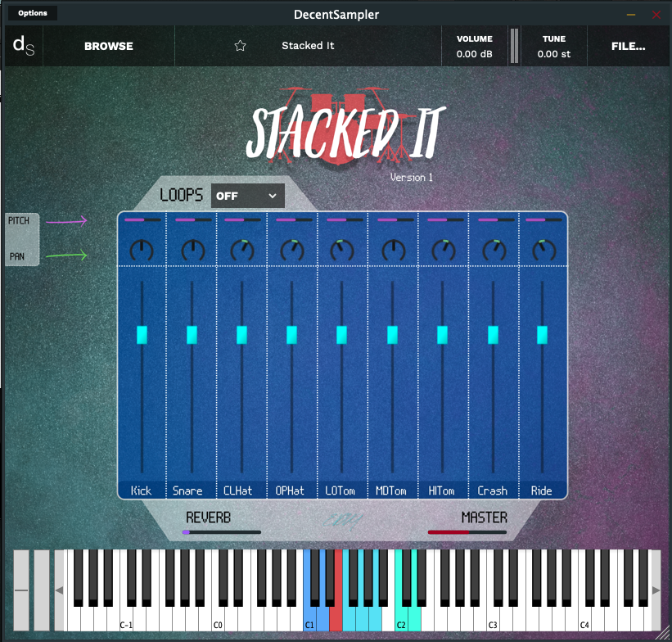This screenshot has height=642, width=672.
Task: Click the Crash volume fader handle
Action: point(494,335)
